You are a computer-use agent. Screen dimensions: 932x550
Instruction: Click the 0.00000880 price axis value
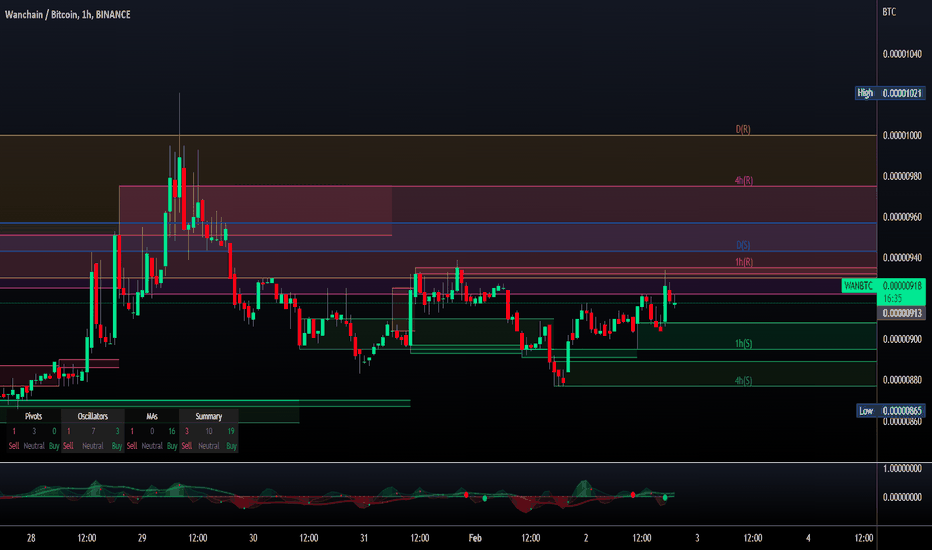click(x=902, y=380)
